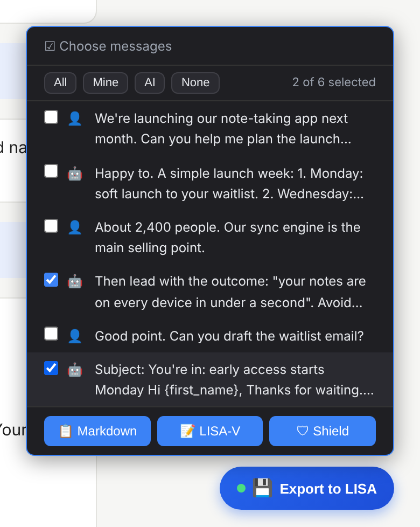Screen dimensions: 420x527
Task: Click the memo pencil icon on LISA-V button
Action: pos(187,431)
